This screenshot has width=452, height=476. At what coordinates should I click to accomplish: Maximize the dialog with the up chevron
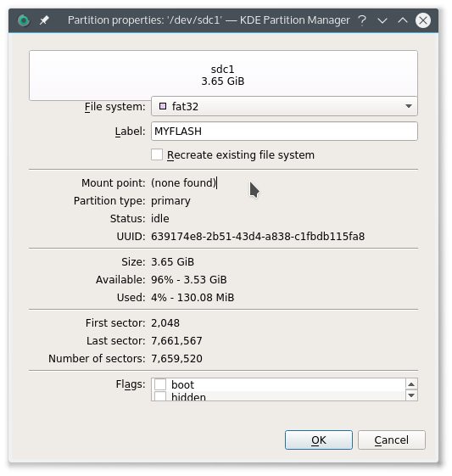[403, 20]
